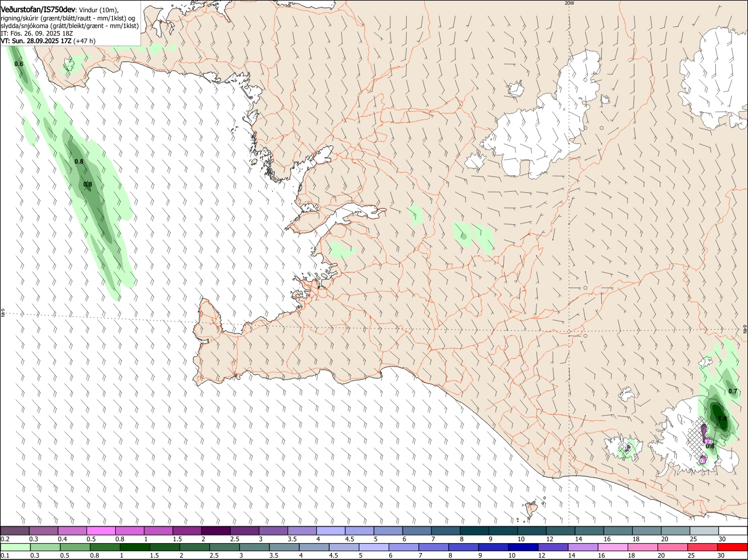Click the Veðurstofan/IS750dev title text

click(x=38, y=10)
